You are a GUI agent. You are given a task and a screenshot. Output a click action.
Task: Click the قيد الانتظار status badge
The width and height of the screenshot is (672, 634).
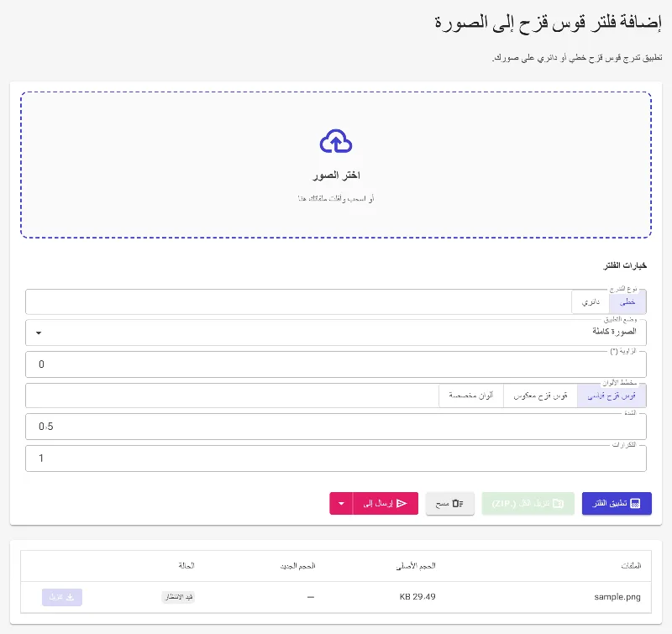tap(178, 597)
